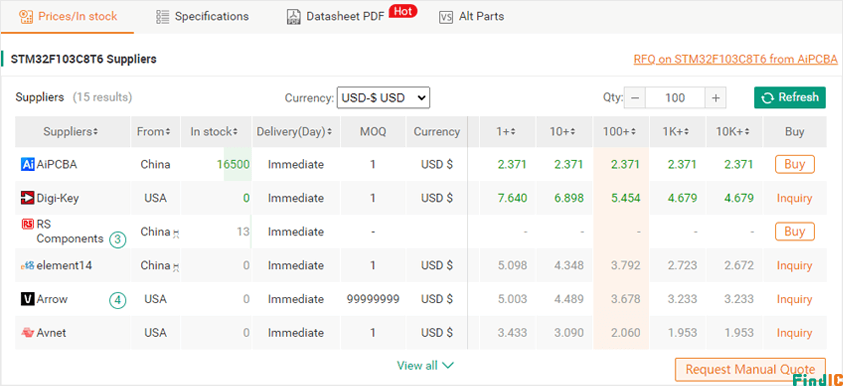The width and height of the screenshot is (843, 386).
Task: Click Inquiry in the element14 row
Action: click(795, 266)
